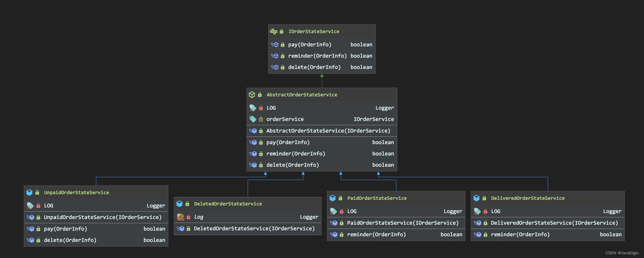Click the LOG field icon in AbstractOrderStateService
Viewport: 644px width, 258px height.
click(253, 108)
